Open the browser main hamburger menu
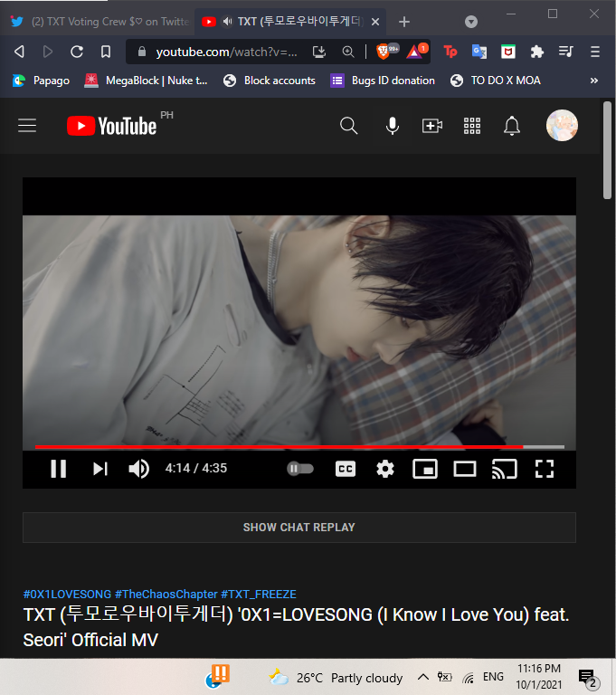Screen dimensions: 616x695 pos(594,52)
